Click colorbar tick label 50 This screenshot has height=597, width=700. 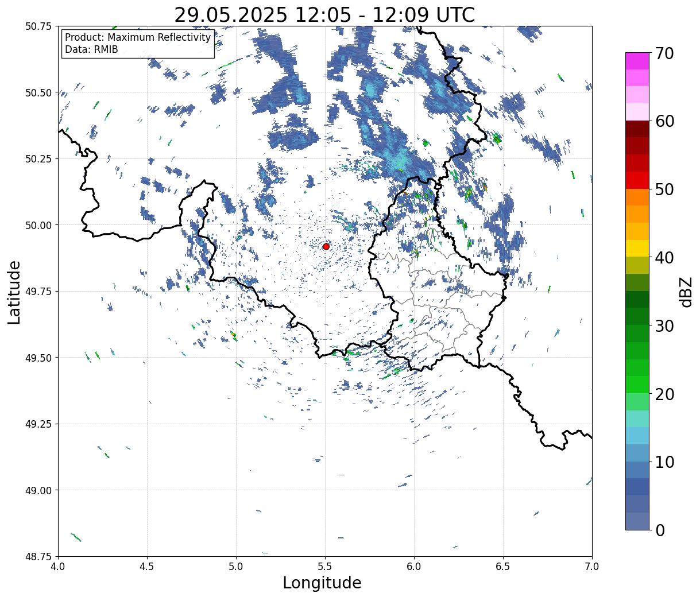click(x=664, y=189)
